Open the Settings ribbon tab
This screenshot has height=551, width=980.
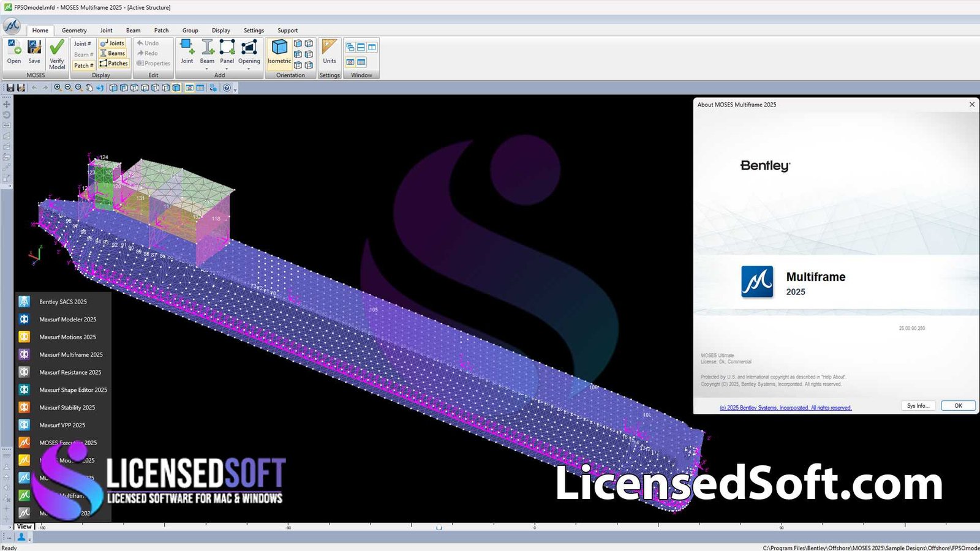click(254, 30)
